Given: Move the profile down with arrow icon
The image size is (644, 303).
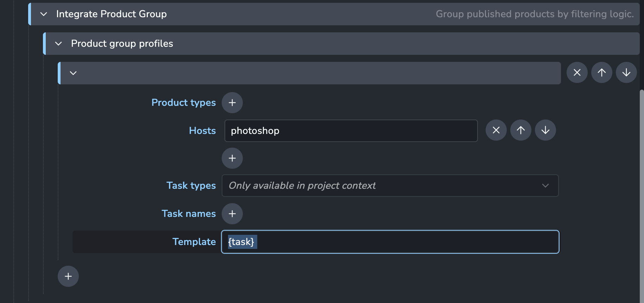Looking at the screenshot, I should (x=626, y=72).
